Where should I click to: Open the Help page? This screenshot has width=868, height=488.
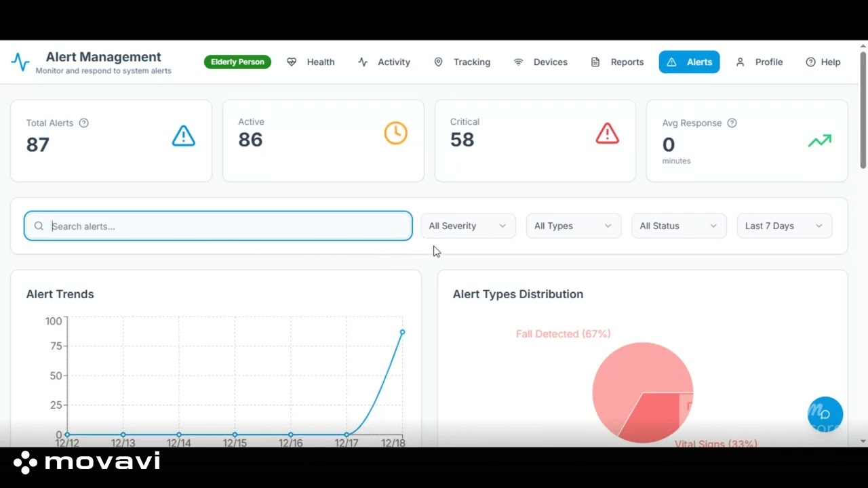tap(823, 62)
